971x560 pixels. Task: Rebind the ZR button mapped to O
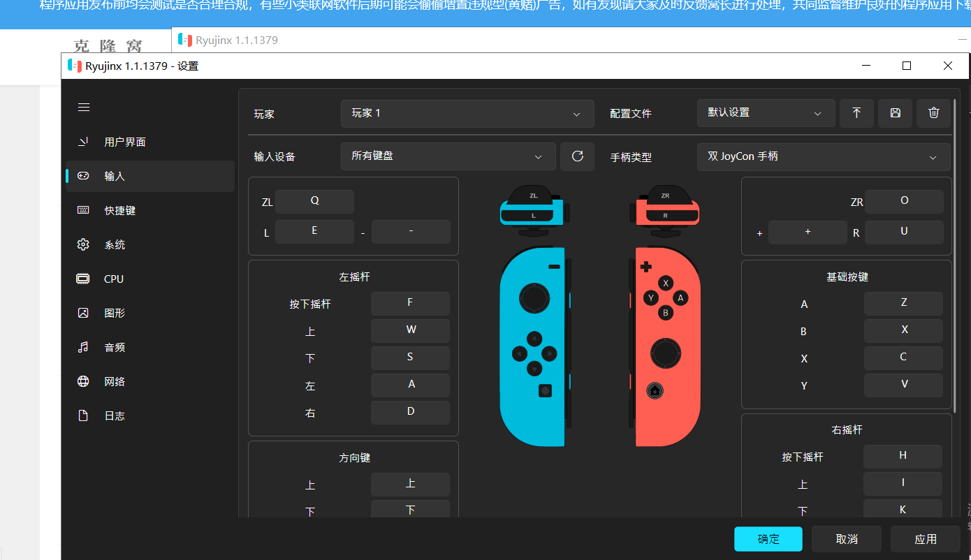[x=904, y=201]
